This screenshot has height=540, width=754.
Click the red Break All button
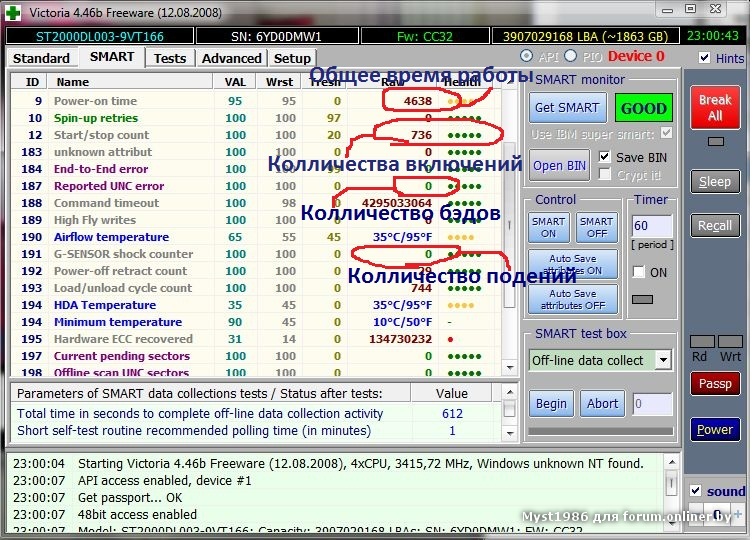pos(715,107)
